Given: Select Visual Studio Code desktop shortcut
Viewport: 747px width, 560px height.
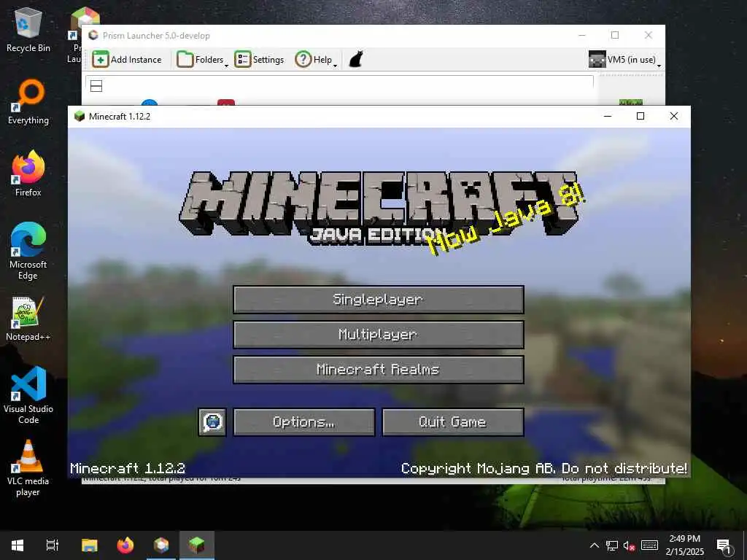Looking at the screenshot, I should (x=28, y=395).
